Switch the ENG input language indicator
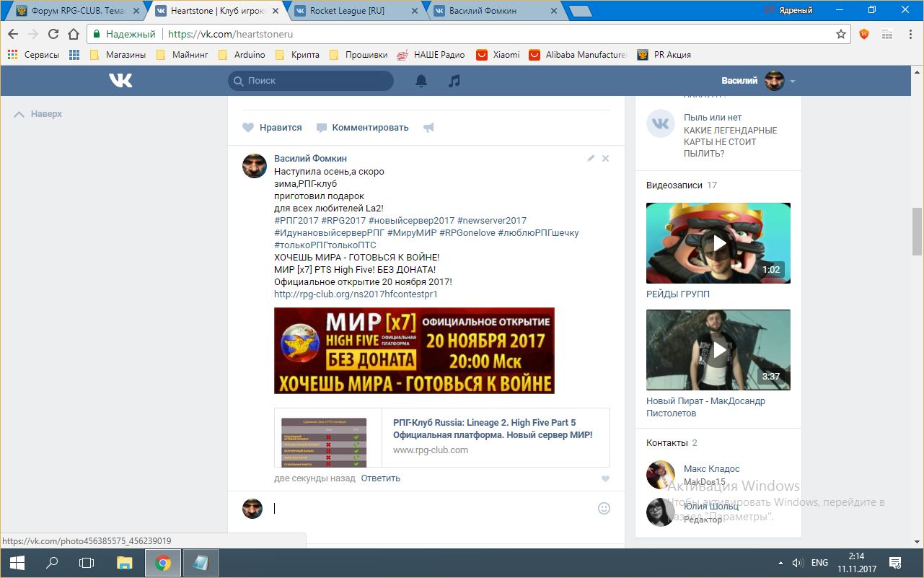This screenshot has height=578, width=924. pos(819,563)
